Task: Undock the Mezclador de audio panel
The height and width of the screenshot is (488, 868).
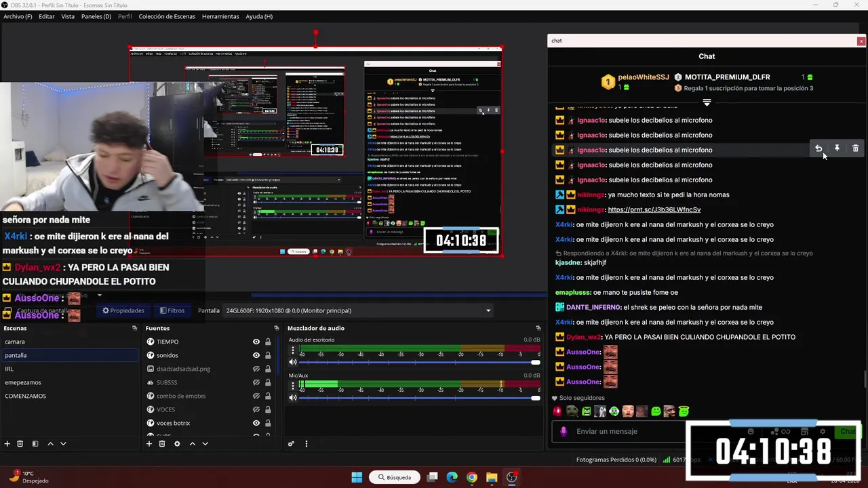Action: [538, 328]
